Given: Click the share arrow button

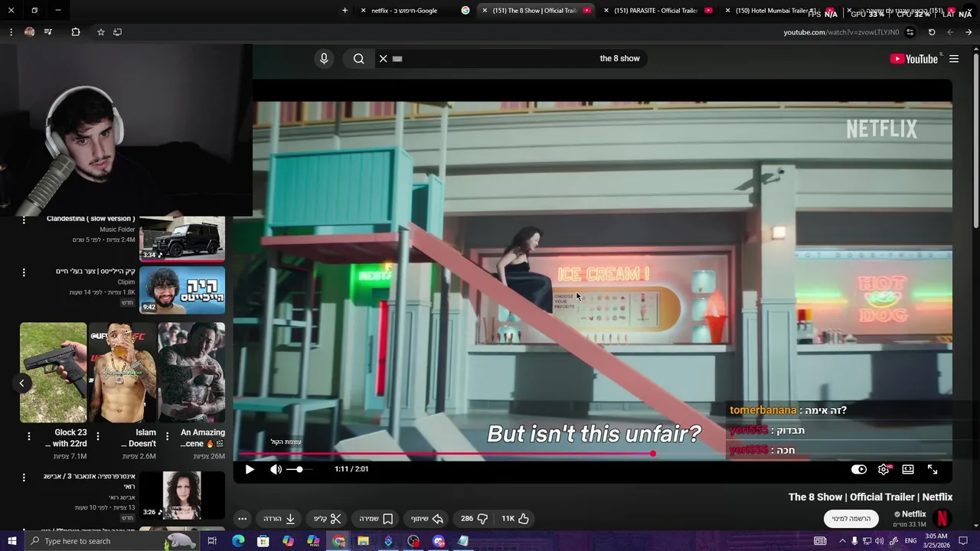Looking at the screenshot, I should coord(427,518).
